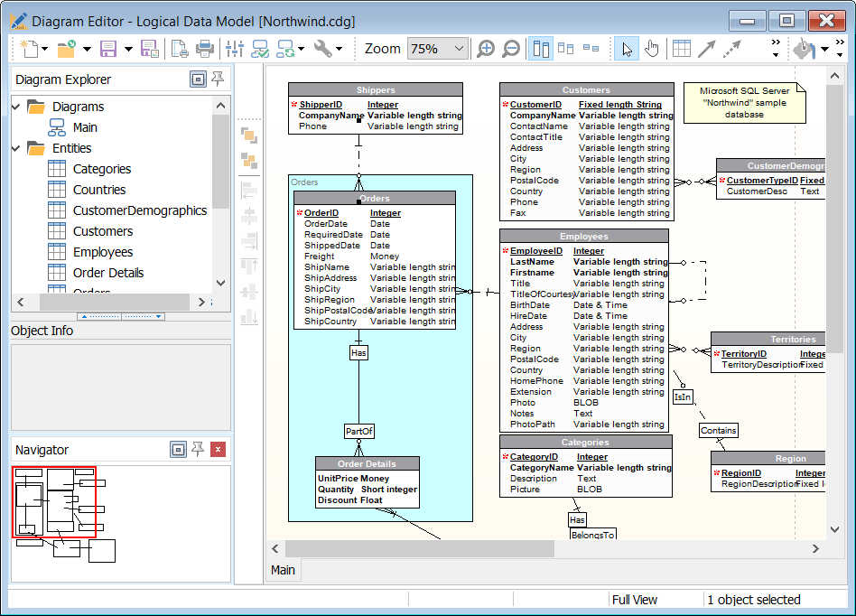Switch to the Main diagram tab

(x=283, y=570)
